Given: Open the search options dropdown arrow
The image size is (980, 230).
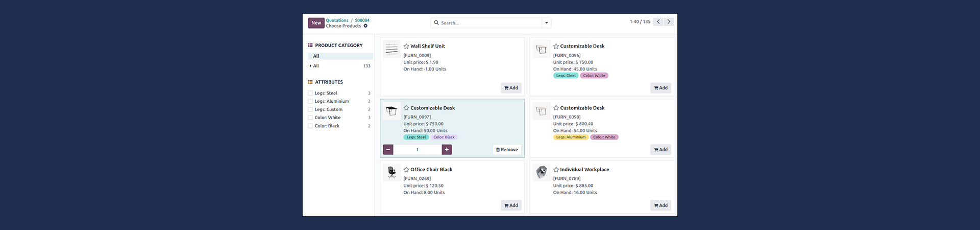Looking at the screenshot, I should tap(547, 23).
